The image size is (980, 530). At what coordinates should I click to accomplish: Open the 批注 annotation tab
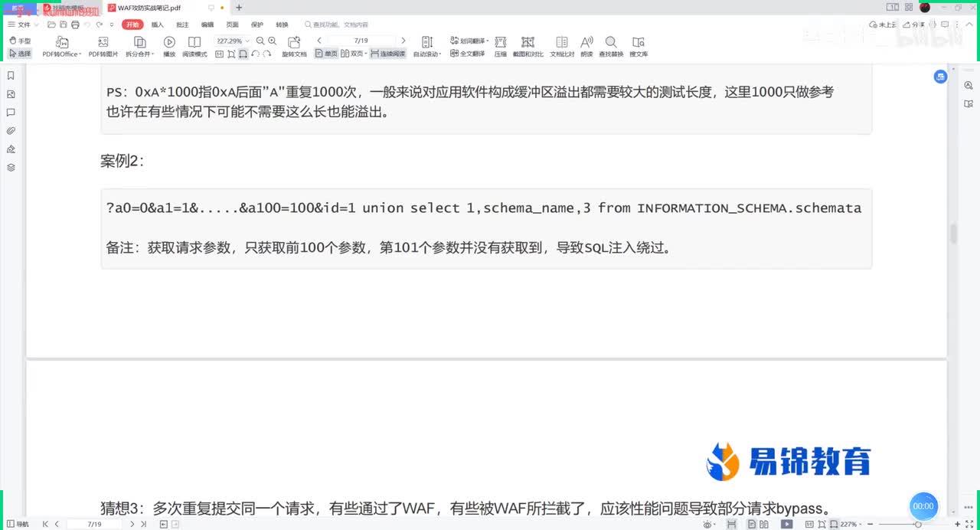coord(182,25)
